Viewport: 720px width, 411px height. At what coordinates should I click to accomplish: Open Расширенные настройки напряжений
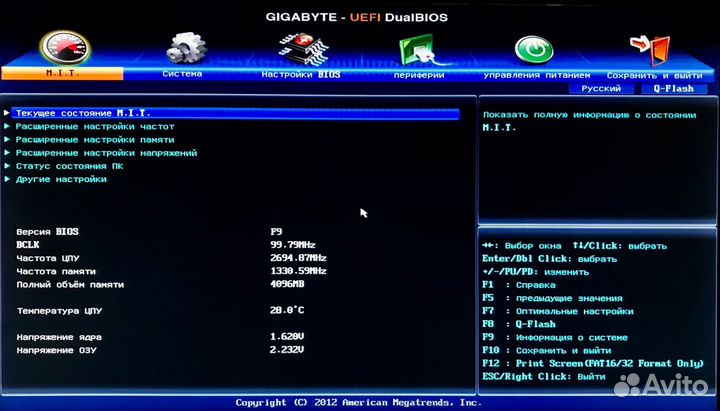[x=107, y=153]
